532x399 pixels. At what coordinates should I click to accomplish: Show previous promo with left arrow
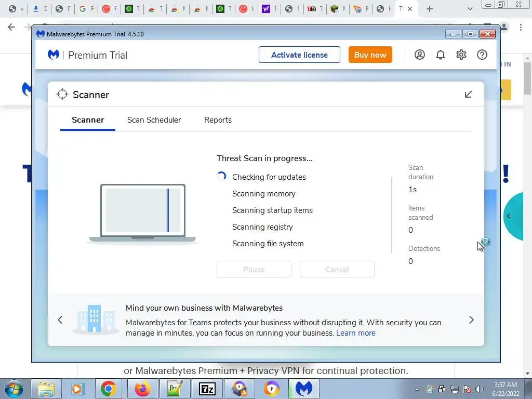tap(60, 320)
